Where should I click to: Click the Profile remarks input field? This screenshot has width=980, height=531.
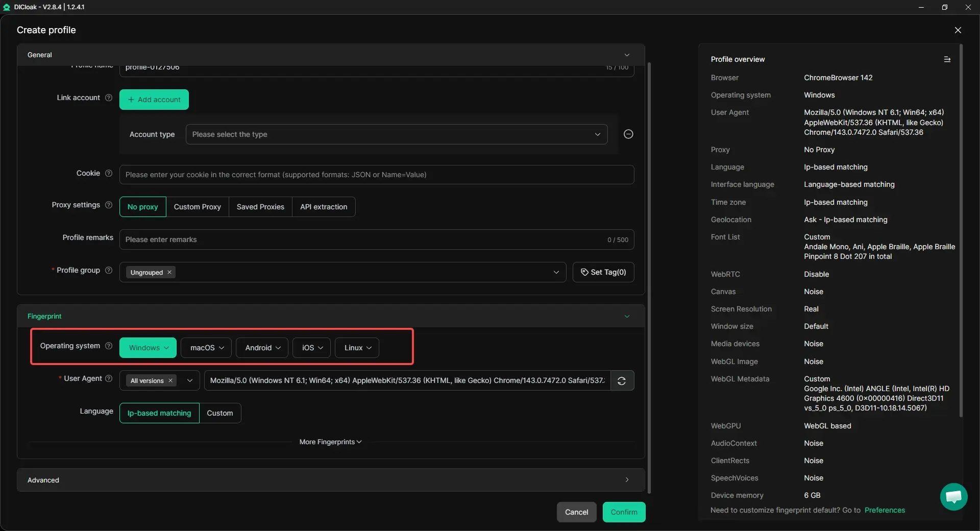coord(362,240)
